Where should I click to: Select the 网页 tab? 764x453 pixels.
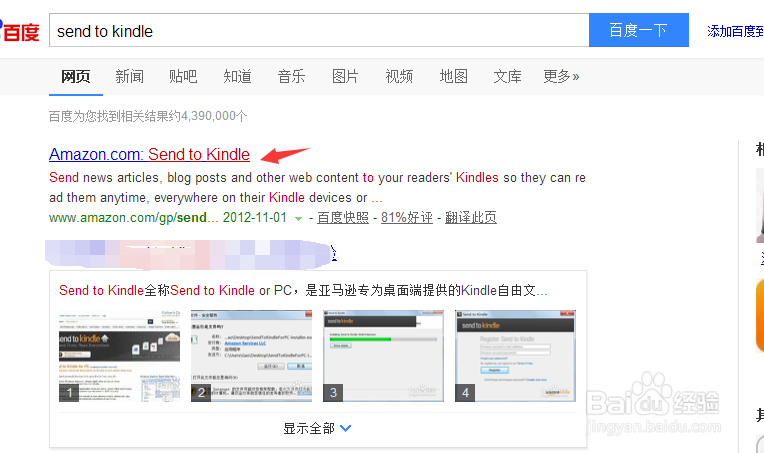click(x=76, y=76)
